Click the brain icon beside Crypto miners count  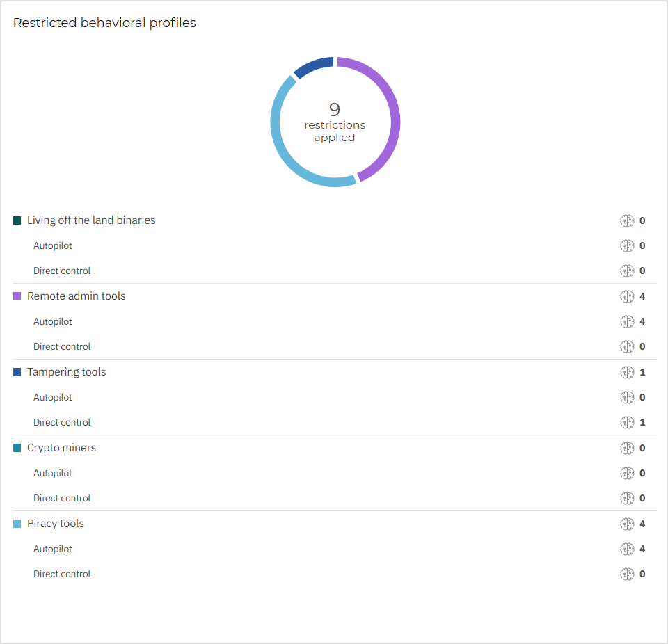click(627, 448)
